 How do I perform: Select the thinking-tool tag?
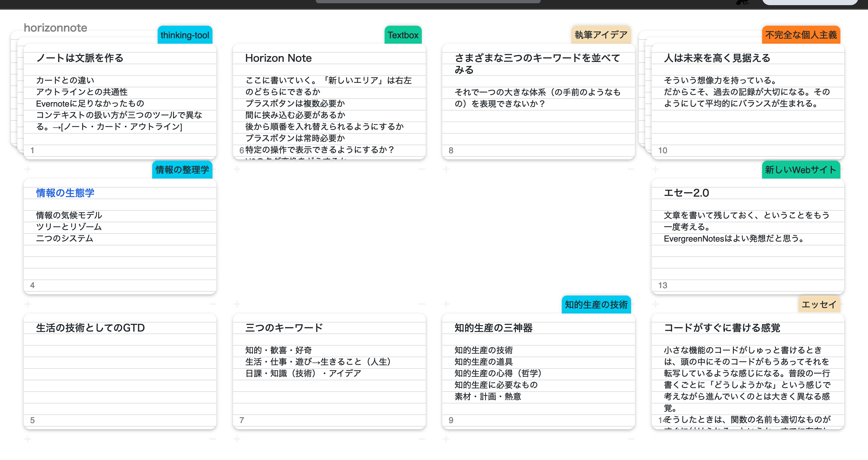pos(185,35)
